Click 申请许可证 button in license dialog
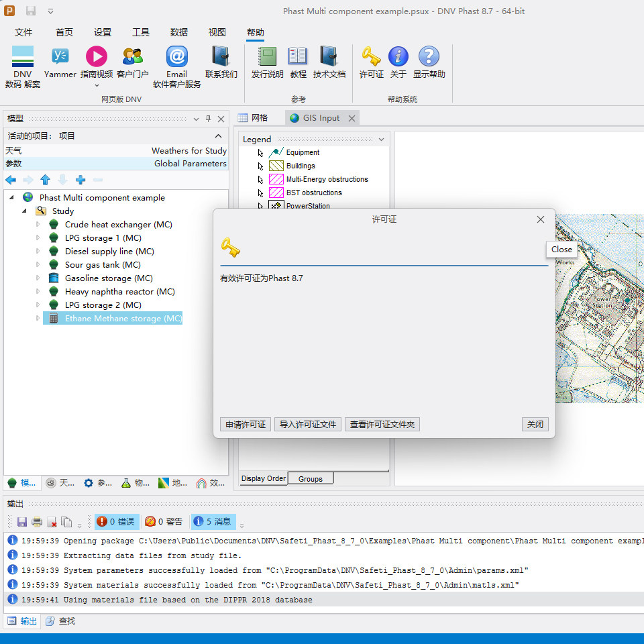644x644 pixels. 246,424
